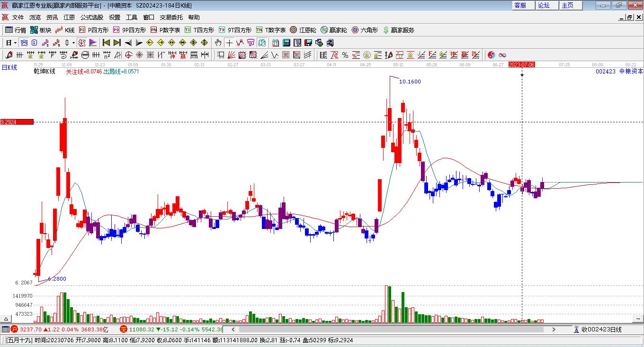Click the 客服 customer service button
The image size is (644, 347).
[x=520, y=5]
